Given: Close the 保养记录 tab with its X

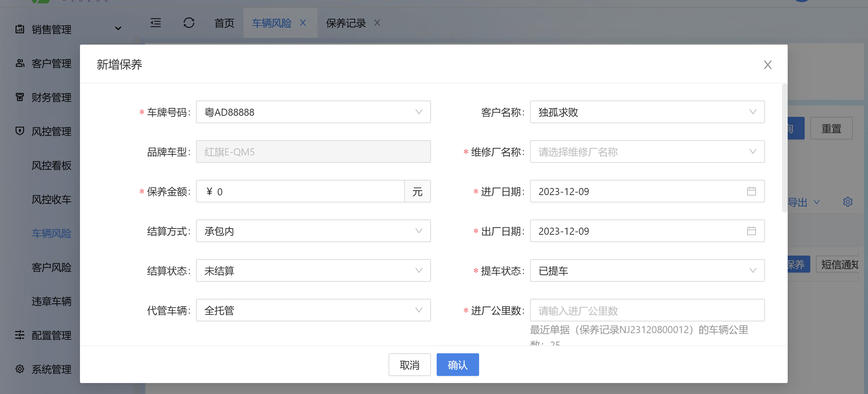Looking at the screenshot, I should (x=377, y=23).
